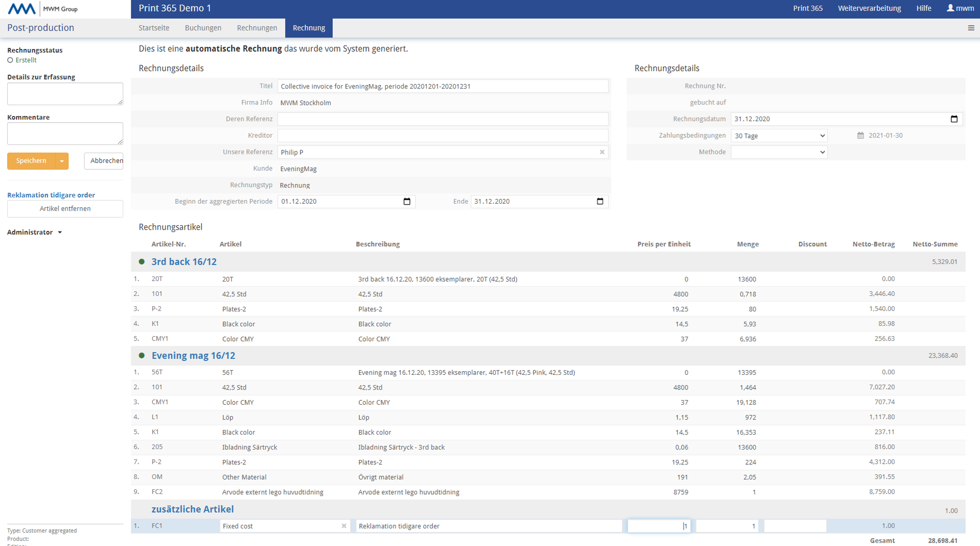Image resolution: width=980 pixels, height=546 pixels.
Task: Click the Discount field for FC1
Action: coord(795,526)
